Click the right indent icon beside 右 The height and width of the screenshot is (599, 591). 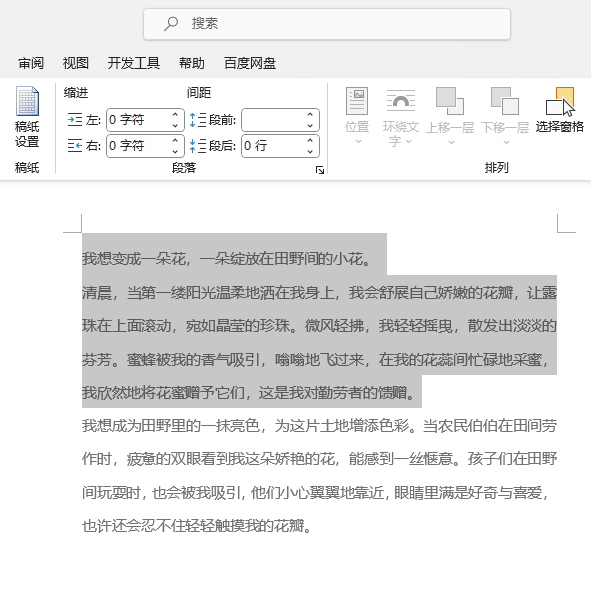tap(75, 146)
